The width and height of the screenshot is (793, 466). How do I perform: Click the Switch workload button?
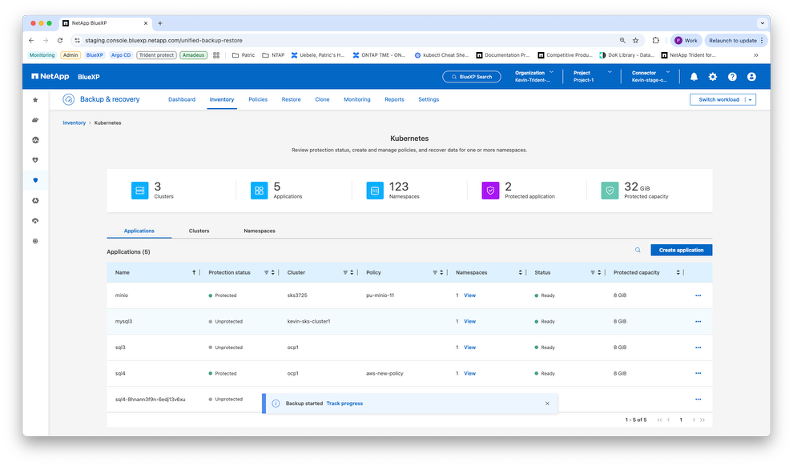(x=719, y=100)
